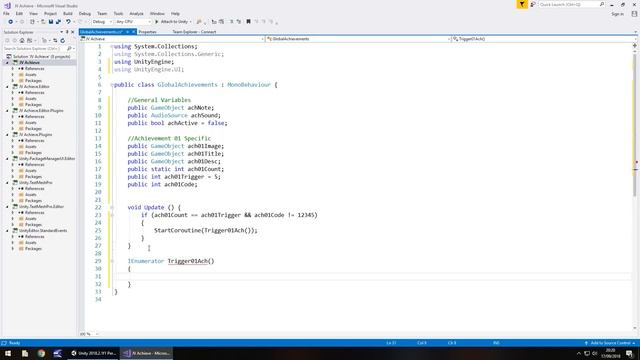Open Windows Start menu
Screen dimensions: 640x360
[x=8, y=353]
